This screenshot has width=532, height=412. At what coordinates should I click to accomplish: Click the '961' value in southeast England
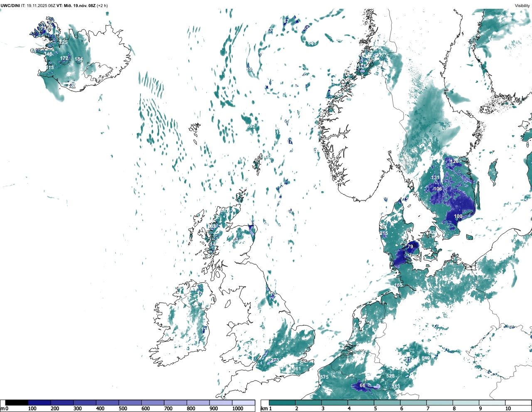[x=297, y=369]
